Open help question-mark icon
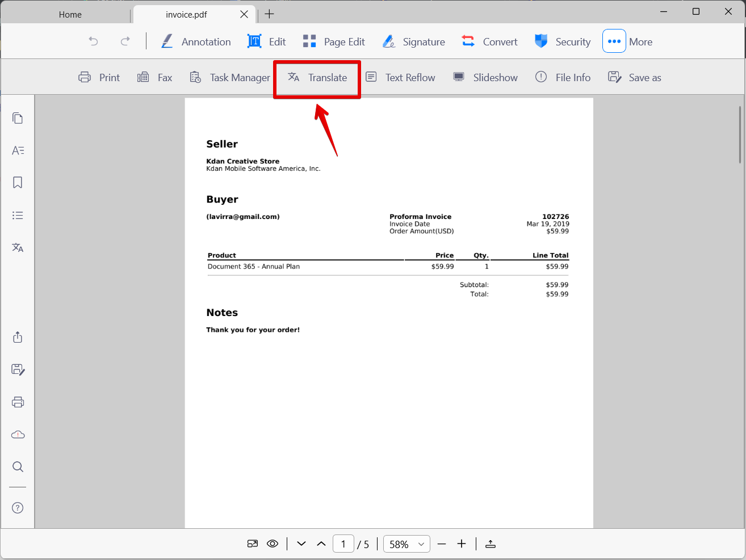 18,508
